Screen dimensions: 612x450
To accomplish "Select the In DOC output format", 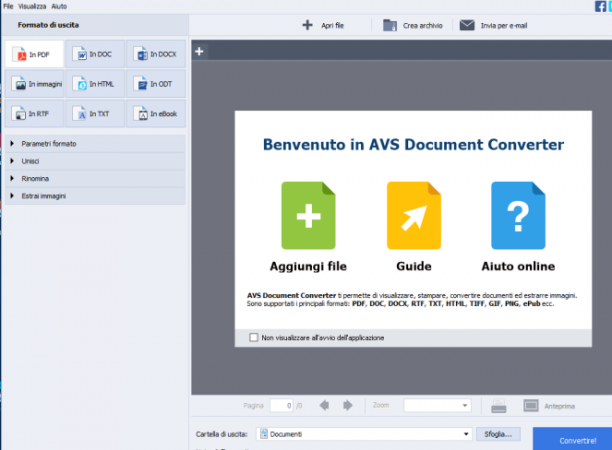I will click(x=95, y=54).
